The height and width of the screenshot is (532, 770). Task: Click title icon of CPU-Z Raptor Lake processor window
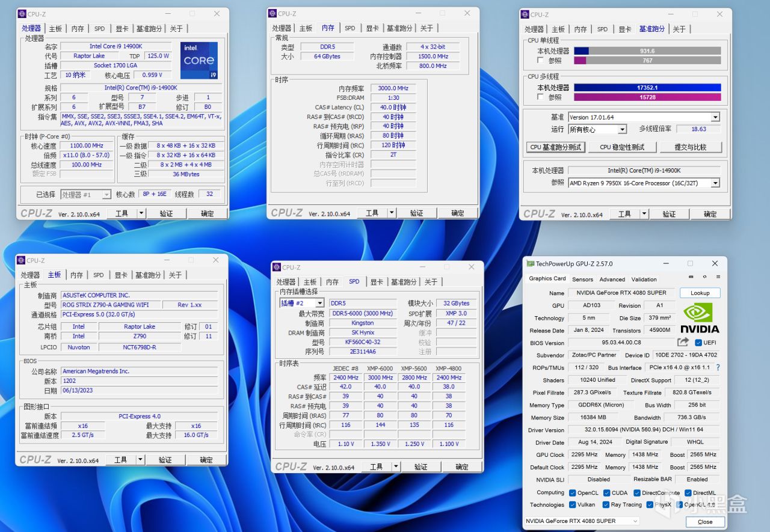coord(22,14)
